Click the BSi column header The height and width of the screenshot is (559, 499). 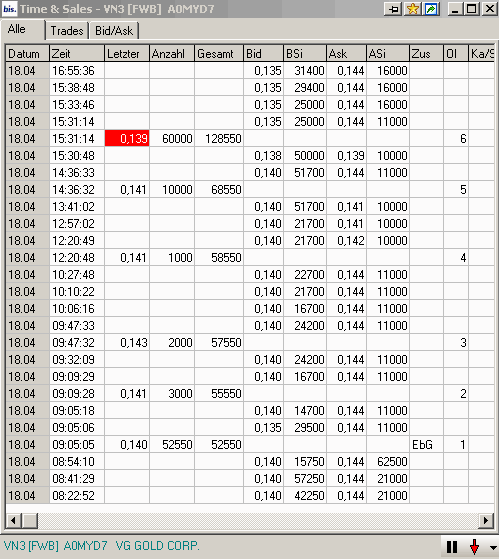305,53
